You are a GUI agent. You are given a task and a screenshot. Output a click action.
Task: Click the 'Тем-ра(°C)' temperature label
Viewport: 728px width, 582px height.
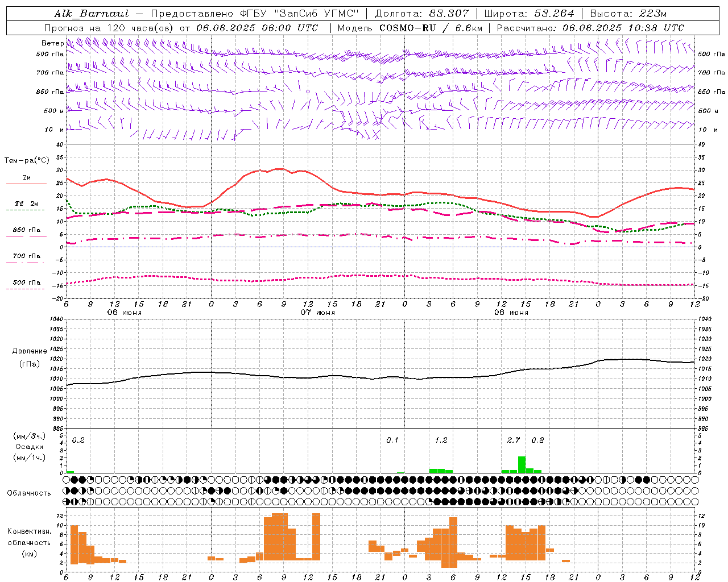(27, 161)
